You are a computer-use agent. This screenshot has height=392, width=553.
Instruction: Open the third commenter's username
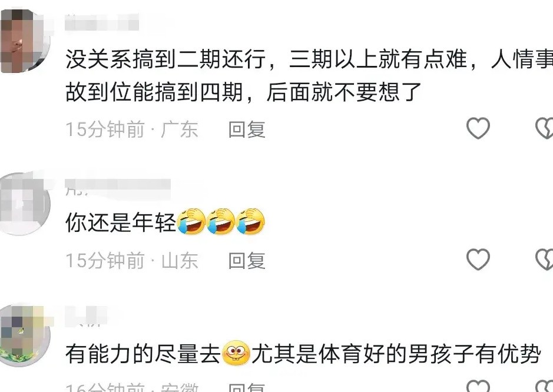tap(86, 317)
